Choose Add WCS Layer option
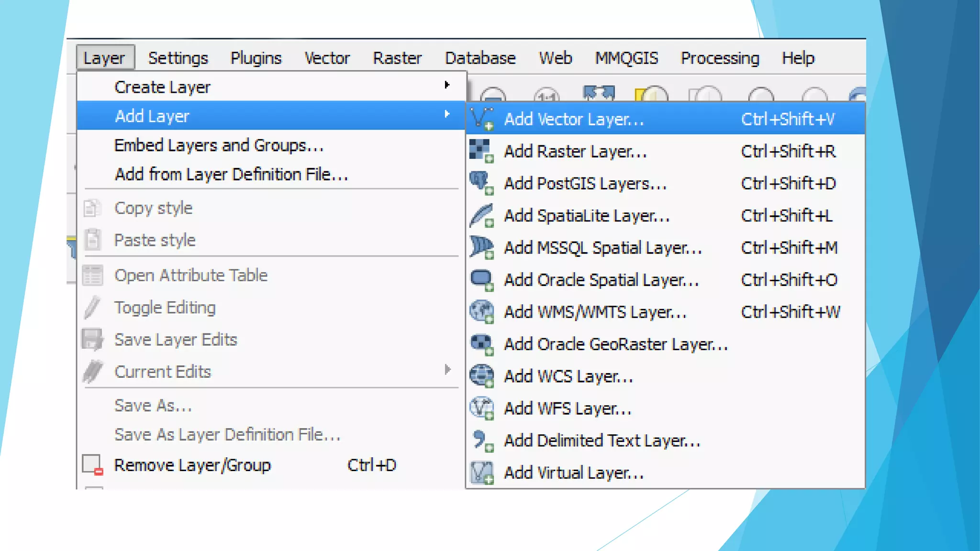 pos(568,376)
